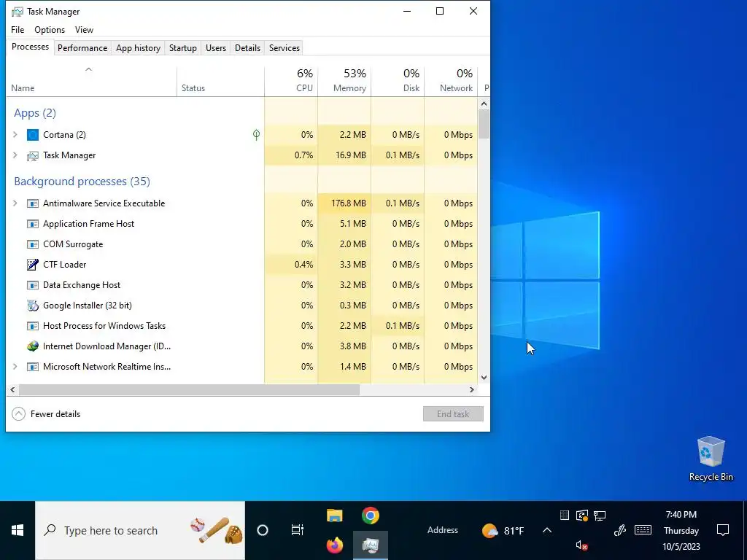Open the Recycle Bin desktop icon
747x560 pixels.
click(711, 459)
